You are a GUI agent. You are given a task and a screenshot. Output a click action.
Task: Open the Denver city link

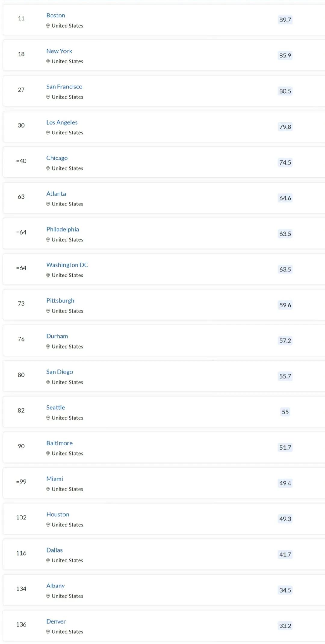coord(56,621)
